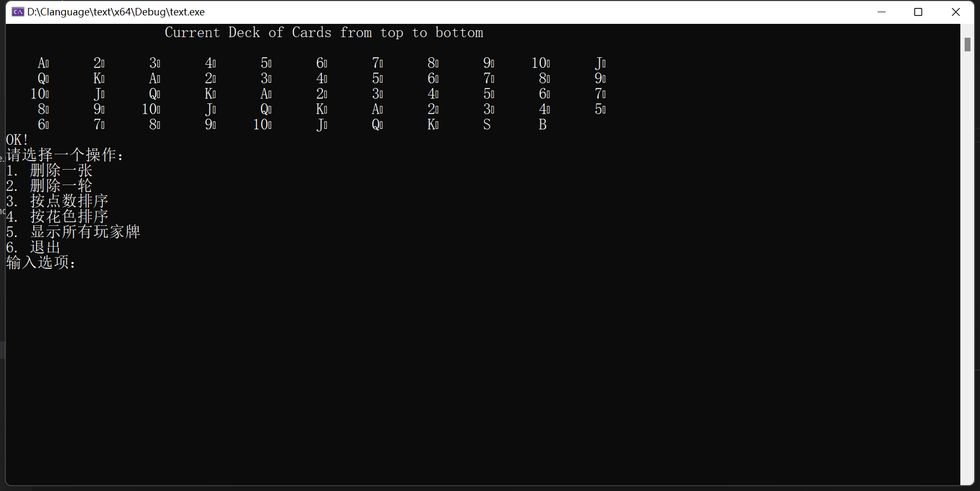Click option 2 '删除一轮'
Viewport: 980px width, 491px height.
tap(49, 186)
